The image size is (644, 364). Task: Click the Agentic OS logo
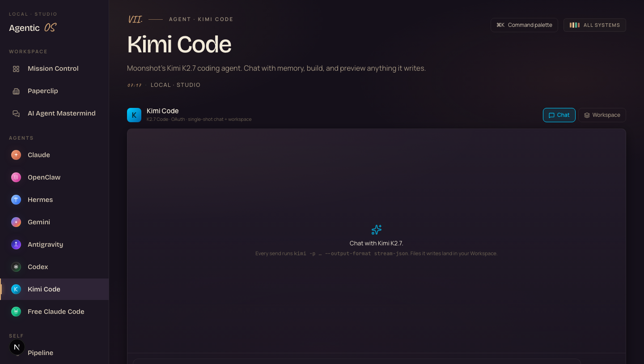(x=33, y=28)
